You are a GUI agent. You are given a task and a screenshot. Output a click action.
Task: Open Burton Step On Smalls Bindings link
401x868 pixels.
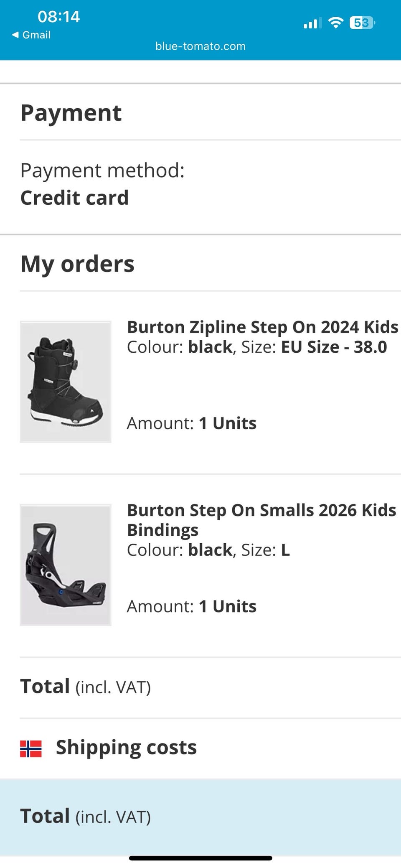261,519
